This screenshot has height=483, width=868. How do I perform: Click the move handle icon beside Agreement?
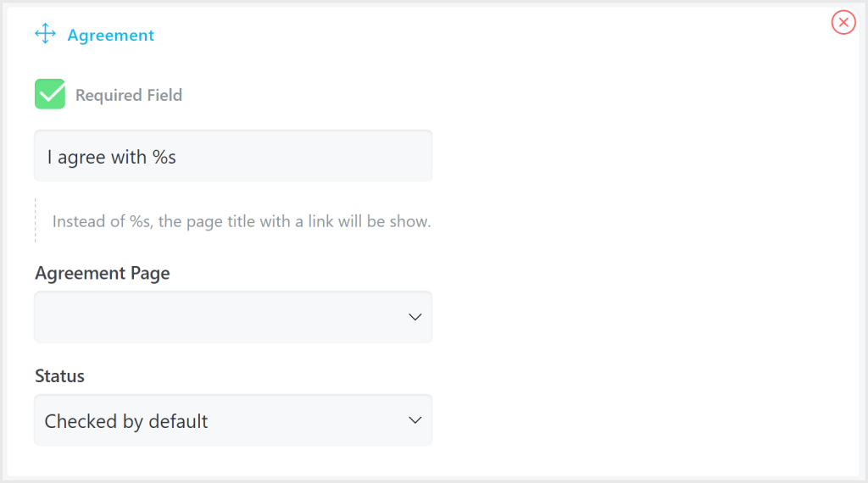pyautogui.click(x=45, y=35)
